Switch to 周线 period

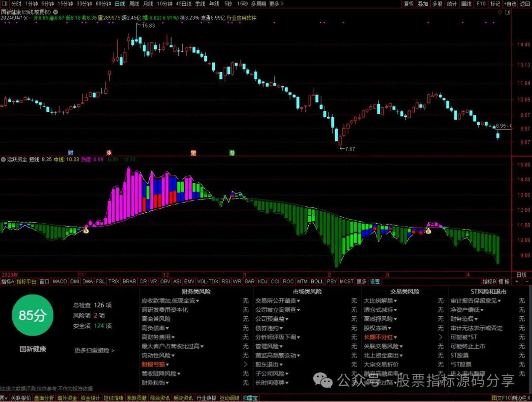click(134, 4)
